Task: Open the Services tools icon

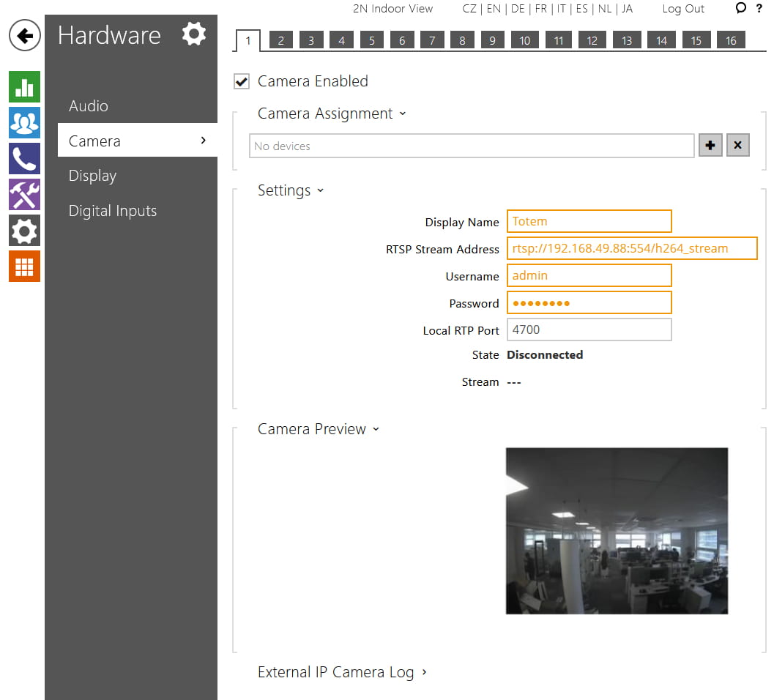Action: coord(24,195)
